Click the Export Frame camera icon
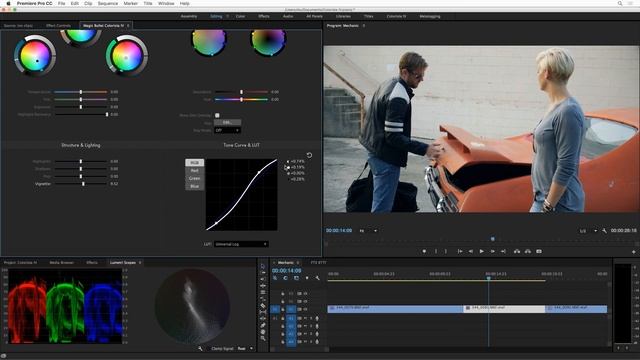This screenshot has width=640, height=360. tap(539, 251)
